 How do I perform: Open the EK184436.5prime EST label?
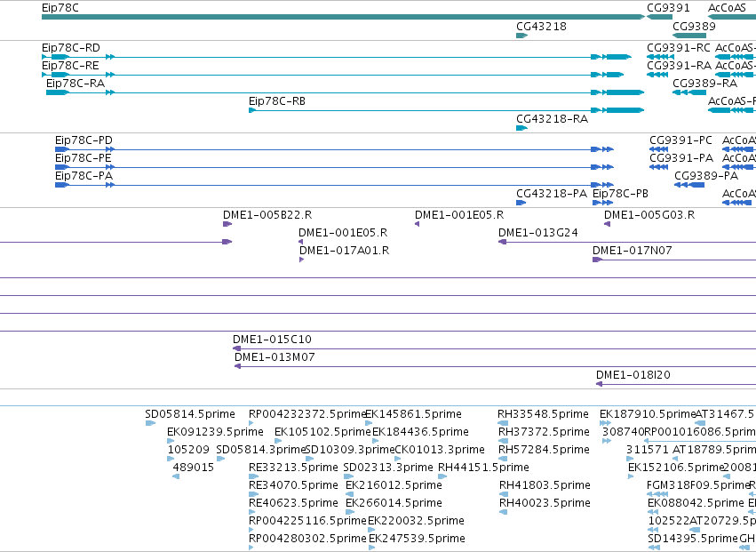point(420,432)
